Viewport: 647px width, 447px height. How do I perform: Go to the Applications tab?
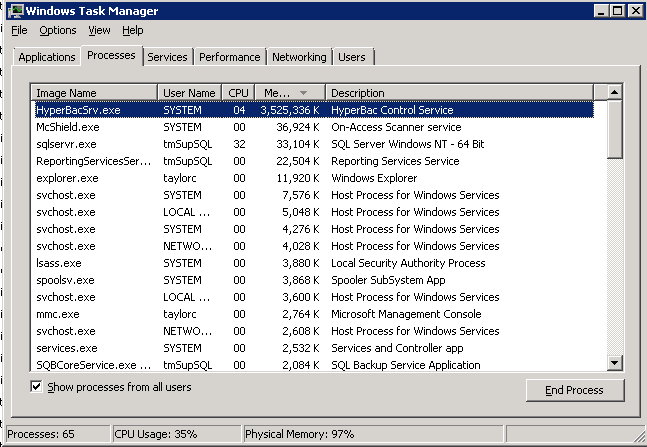point(47,57)
